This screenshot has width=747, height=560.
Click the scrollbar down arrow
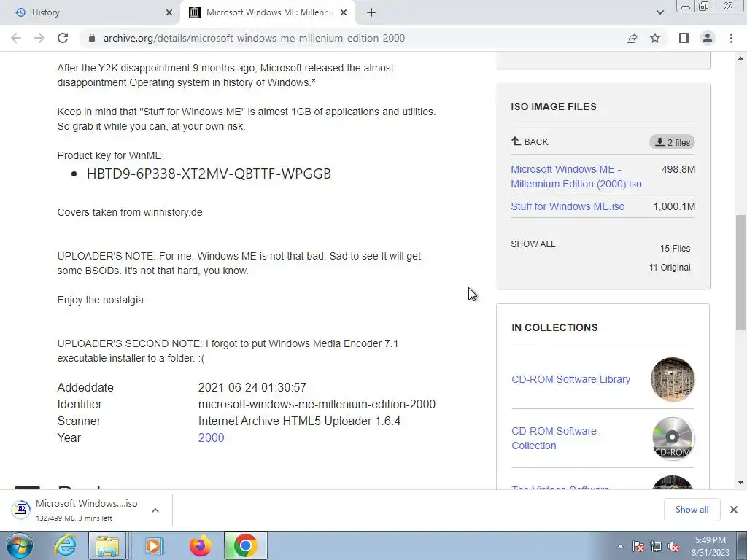click(740, 483)
